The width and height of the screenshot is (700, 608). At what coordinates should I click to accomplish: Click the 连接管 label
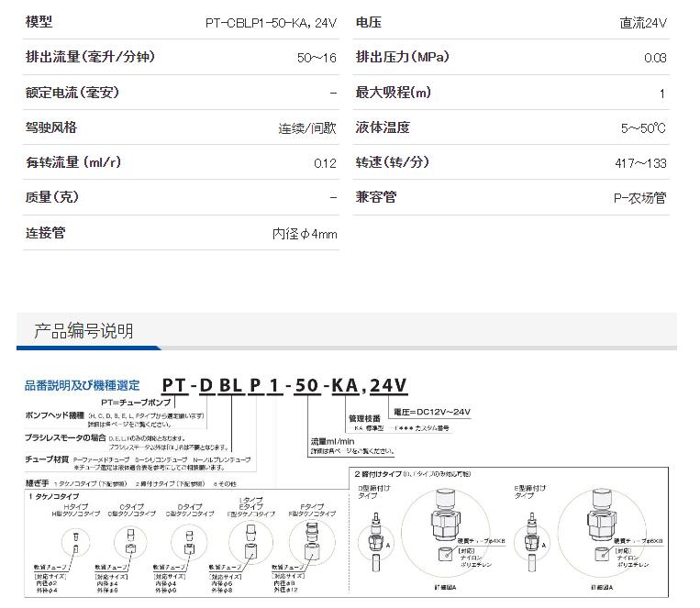(x=46, y=233)
